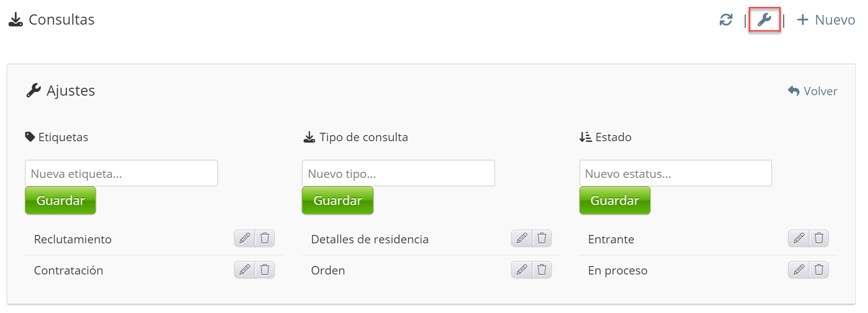Image resolution: width=868 pixels, height=313 pixels.
Task: Click the refresh icon beside the wrench
Action: tap(726, 20)
